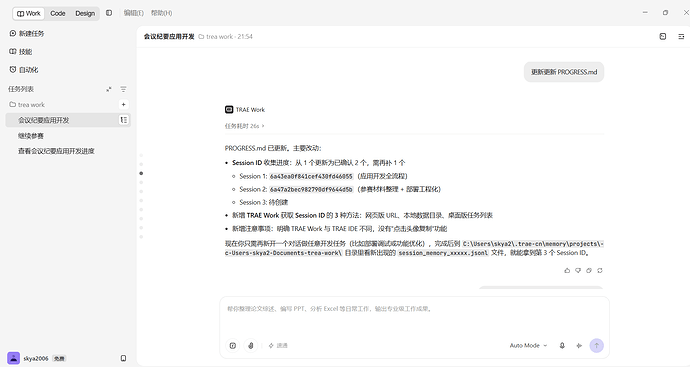This screenshot has width=690, height=367.
Task: Open the panel icon at header's right
Action: (x=663, y=37)
